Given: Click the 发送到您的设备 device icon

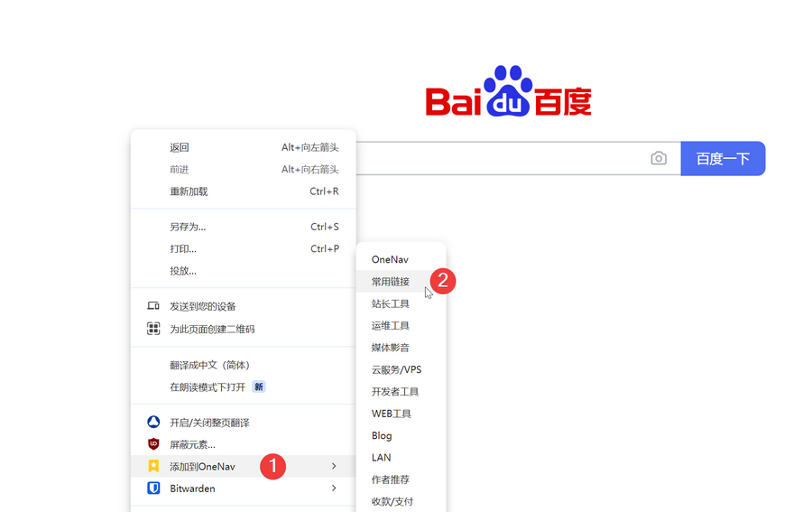Looking at the screenshot, I should click(x=153, y=306).
